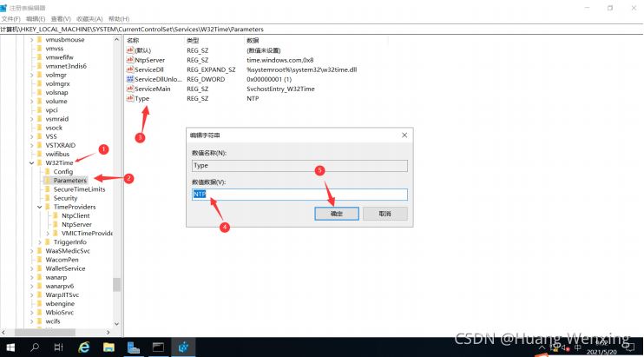This screenshot has height=357, width=644.
Task: Select the NtpClient key
Action: [x=76, y=215]
